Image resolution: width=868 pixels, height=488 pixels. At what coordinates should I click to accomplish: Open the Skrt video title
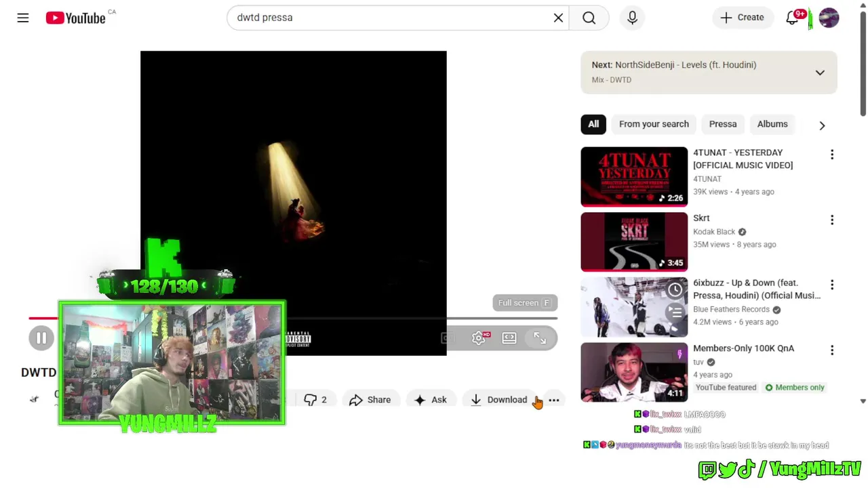click(701, 218)
